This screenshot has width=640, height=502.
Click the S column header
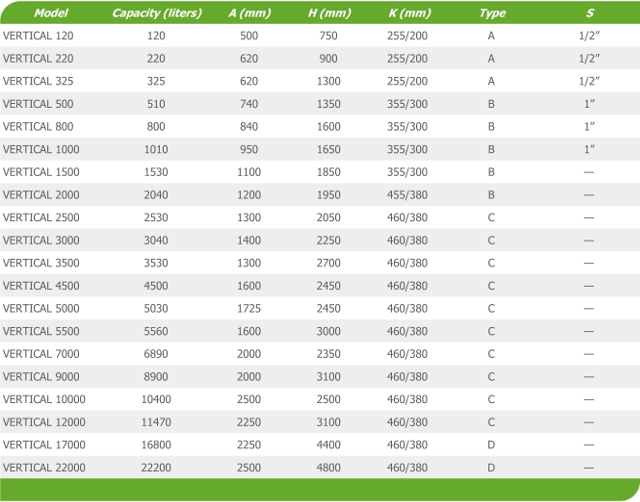point(590,13)
